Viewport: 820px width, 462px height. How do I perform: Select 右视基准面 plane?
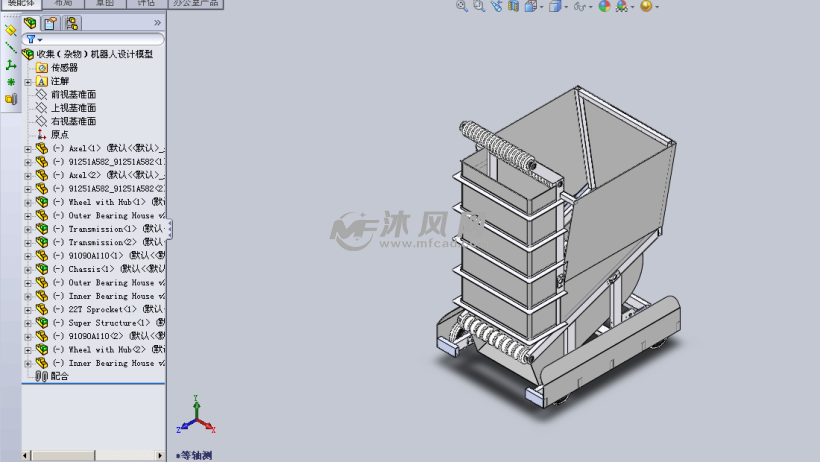pyautogui.click(x=73, y=121)
